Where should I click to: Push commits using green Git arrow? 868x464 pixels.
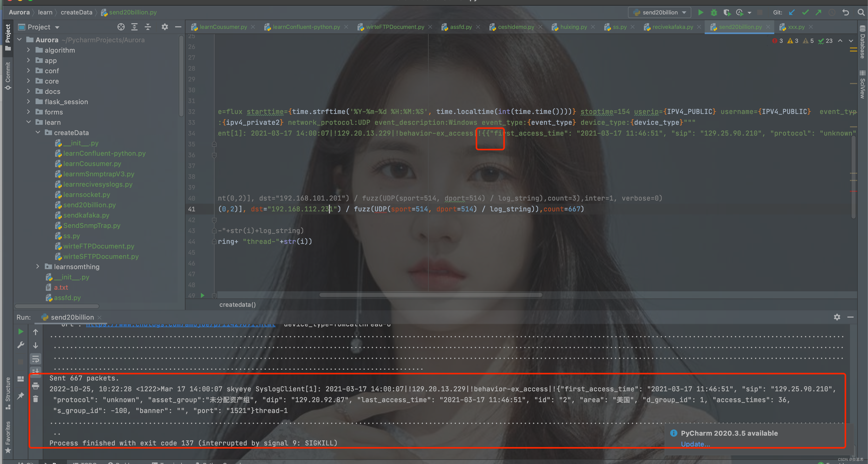coord(819,12)
